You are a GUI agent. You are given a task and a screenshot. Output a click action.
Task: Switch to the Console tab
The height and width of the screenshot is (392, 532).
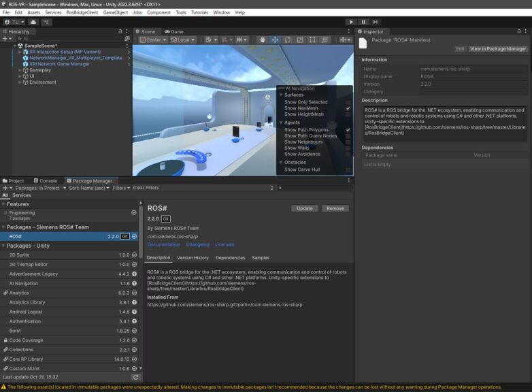(x=45, y=181)
